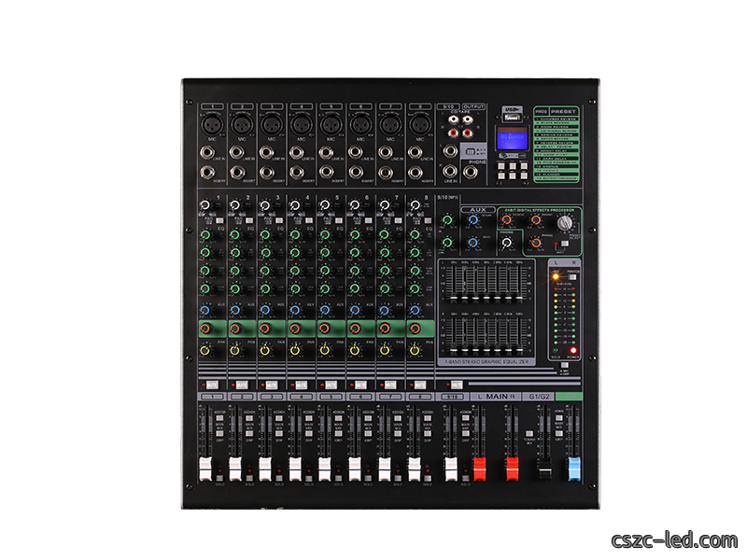Click the channel 4 orange FX knob
Screen dimensions: 747x560
tap(295, 329)
